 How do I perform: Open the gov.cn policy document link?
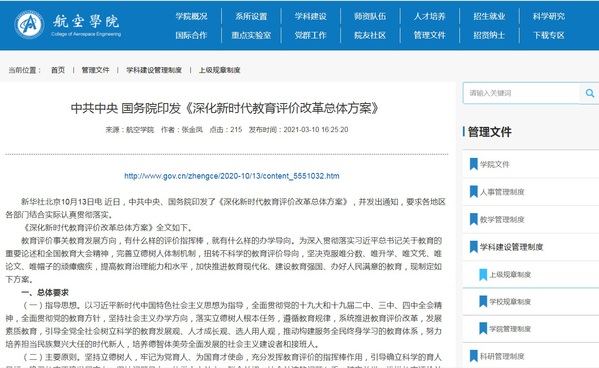click(232, 176)
